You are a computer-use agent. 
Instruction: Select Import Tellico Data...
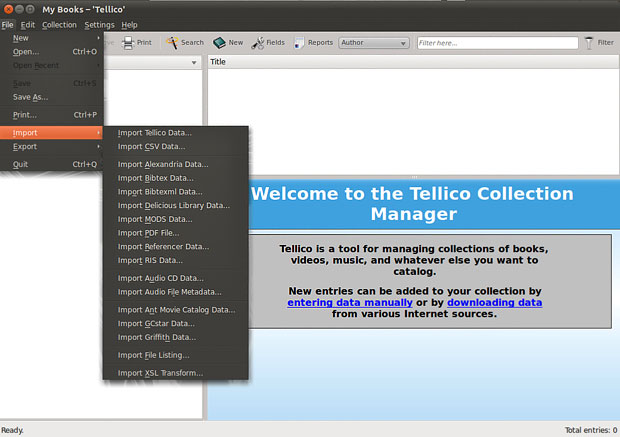(x=176, y=133)
